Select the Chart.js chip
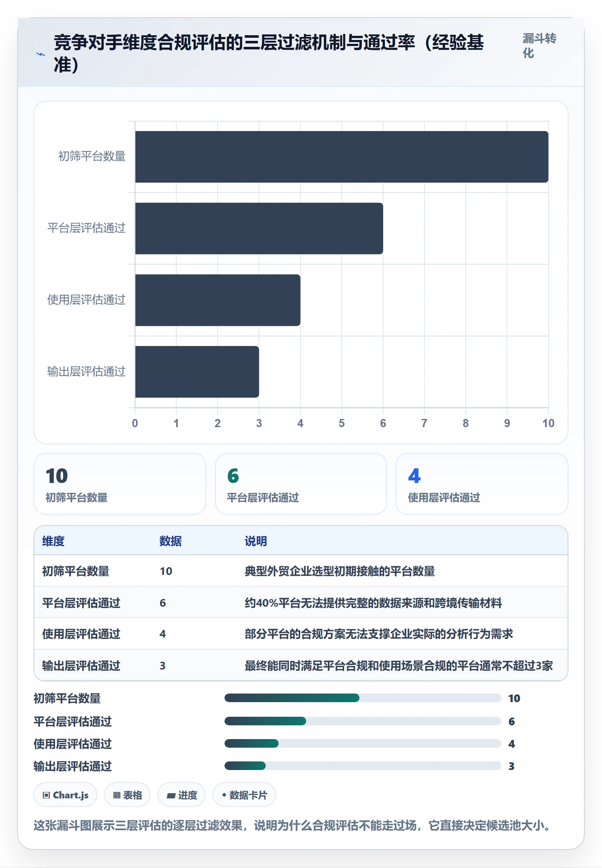 (65, 795)
